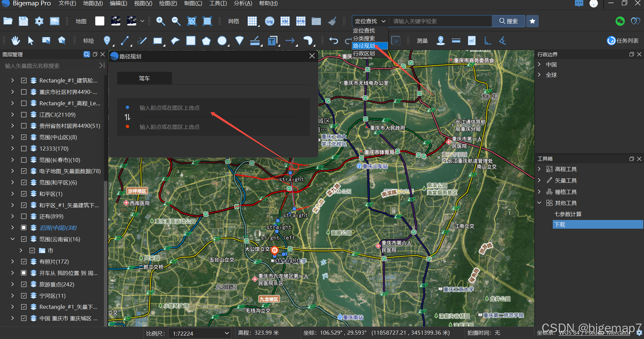Viewport: 644px width, 339px height.
Task: Open the 文件(F) menu
Action: coord(67,3)
